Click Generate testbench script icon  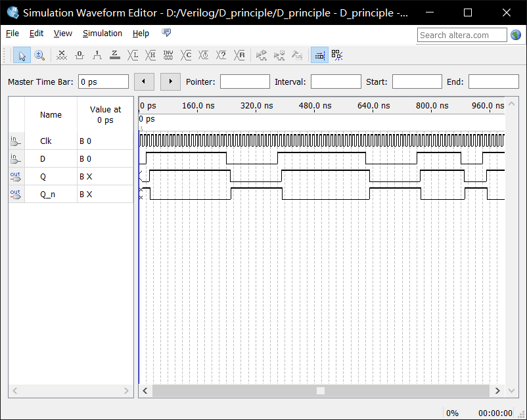tap(297, 55)
